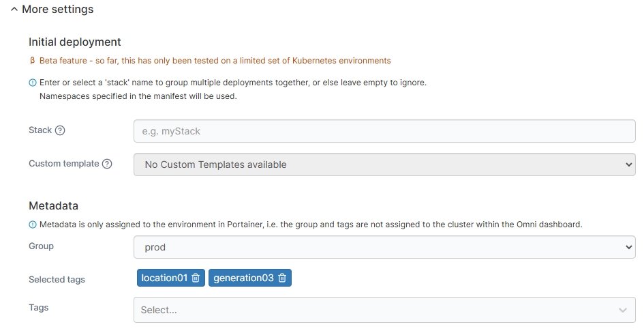Open the Custom template dropdown
Image resolution: width=644 pixels, height=331 pixels.
point(384,164)
